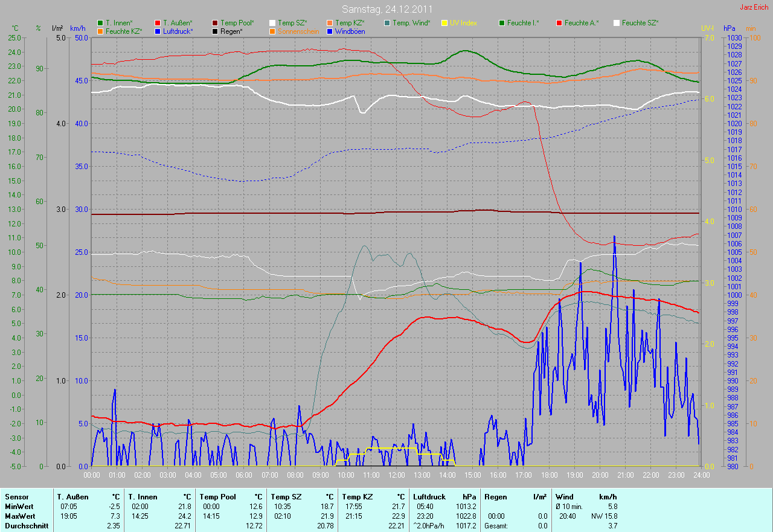
Task: Click the green Feuchte I. legend swatch
Action: 502,23
